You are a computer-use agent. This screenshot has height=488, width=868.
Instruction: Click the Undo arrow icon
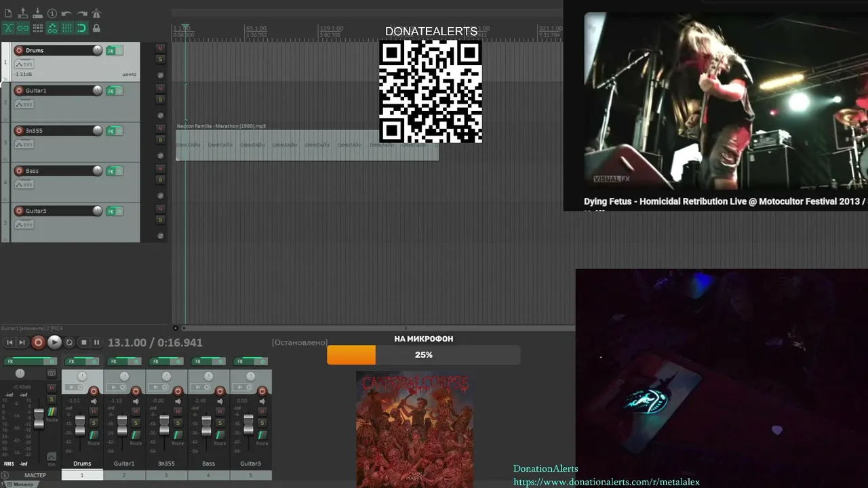point(66,14)
